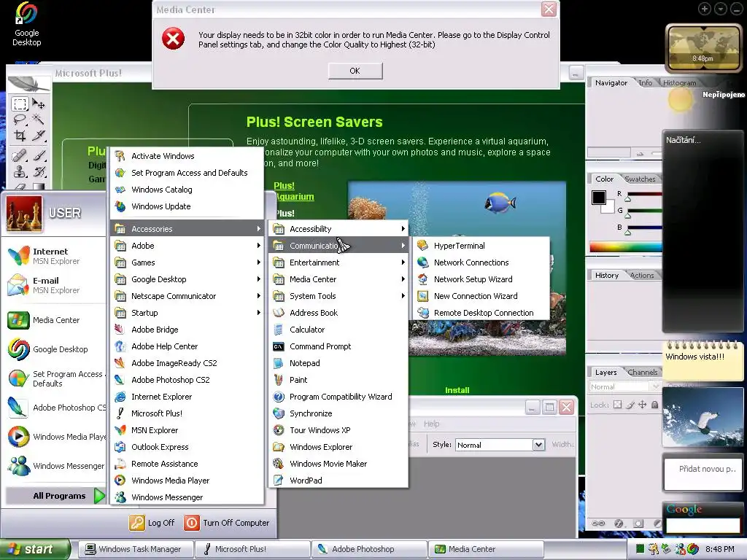This screenshot has width=747, height=560.
Task: Click the Google search field in sidebar
Action: click(x=703, y=526)
